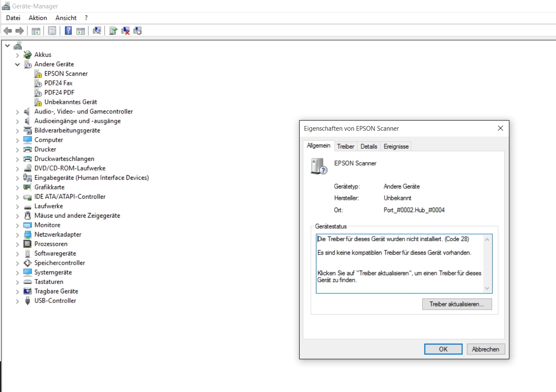Click the Bildverarbeitungsgeräte camera icon
The height and width of the screenshot is (392, 556).
coord(28,130)
